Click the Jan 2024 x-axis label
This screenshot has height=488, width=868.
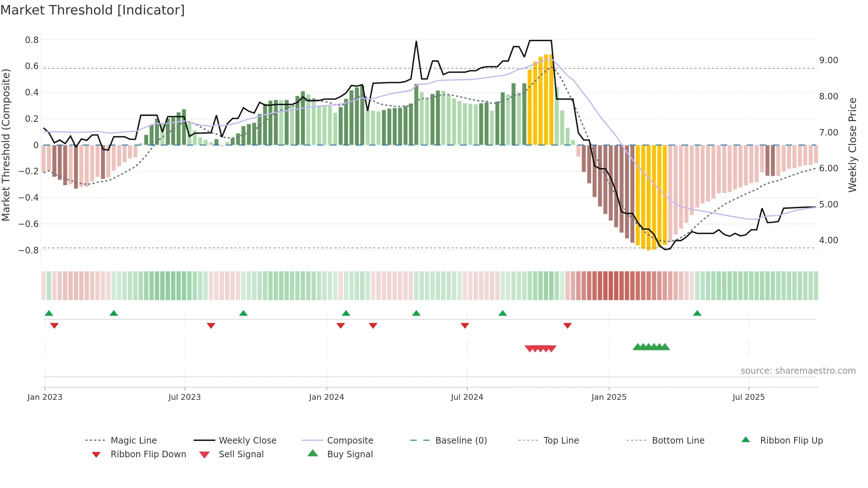tap(327, 397)
